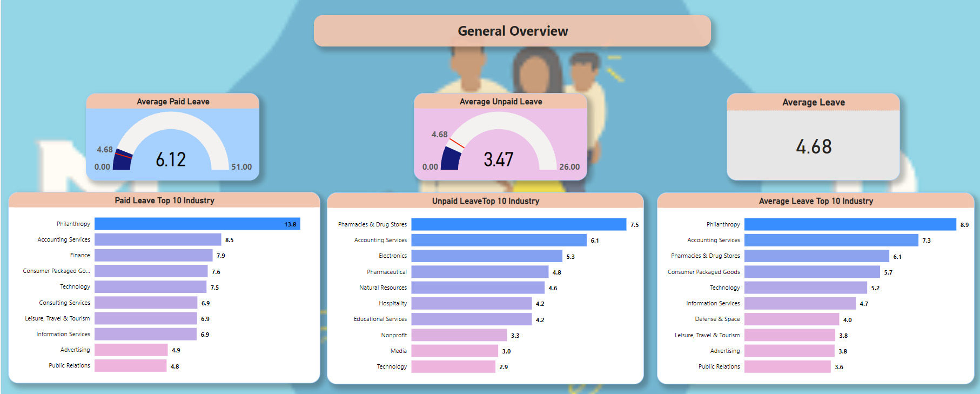The image size is (980, 394).
Task: Click the General Overview title banner
Action: 512,31
